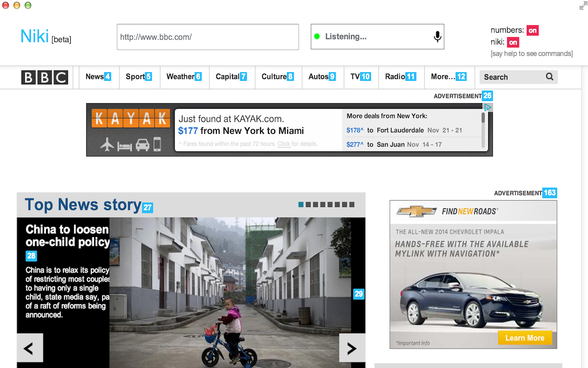Click the child on bicycle story image

point(230,293)
